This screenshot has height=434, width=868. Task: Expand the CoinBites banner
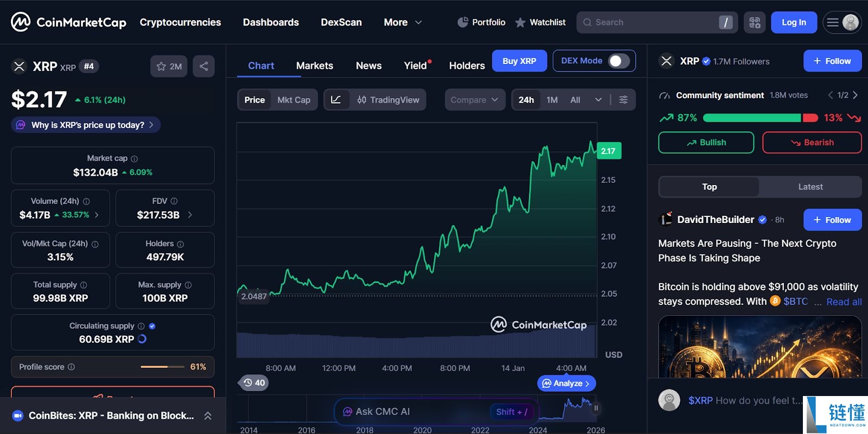tap(207, 416)
